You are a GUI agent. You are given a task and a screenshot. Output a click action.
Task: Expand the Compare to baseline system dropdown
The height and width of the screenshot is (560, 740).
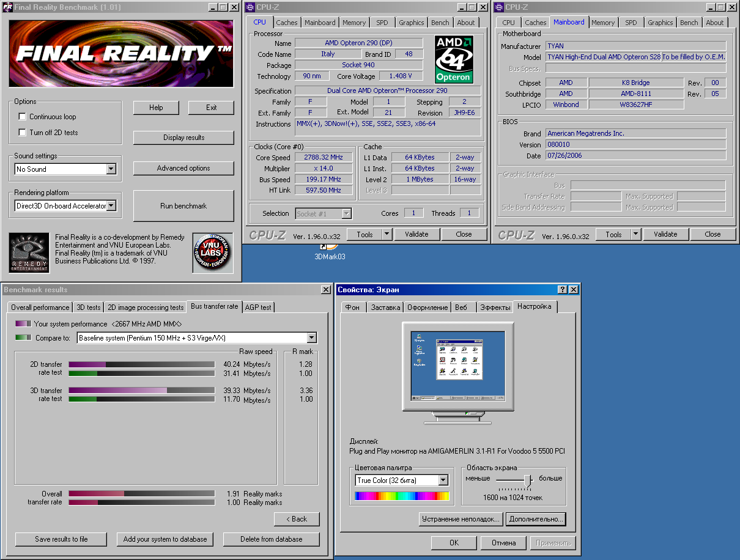coord(312,338)
